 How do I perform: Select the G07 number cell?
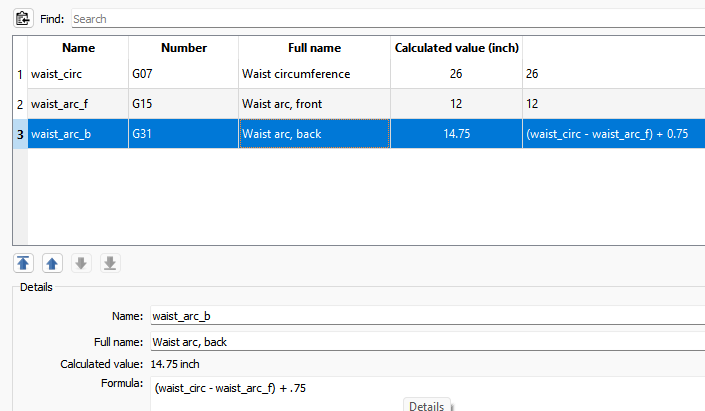click(183, 74)
